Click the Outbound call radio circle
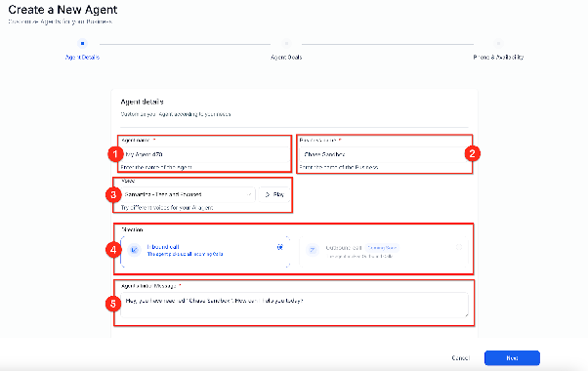 (x=459, y=247)
